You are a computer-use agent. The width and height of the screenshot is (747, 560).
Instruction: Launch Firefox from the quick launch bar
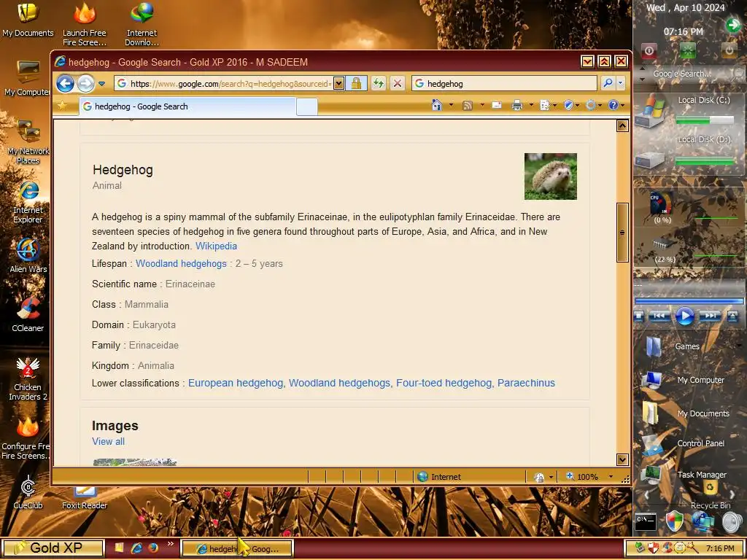point(153,548)
